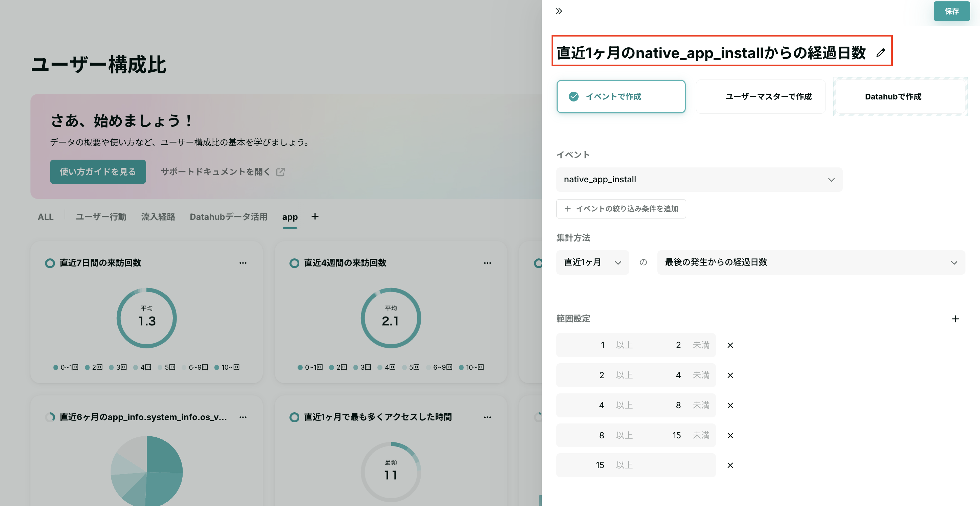Click most-accessed-time donut chart showing 11

tap(391, 472)
